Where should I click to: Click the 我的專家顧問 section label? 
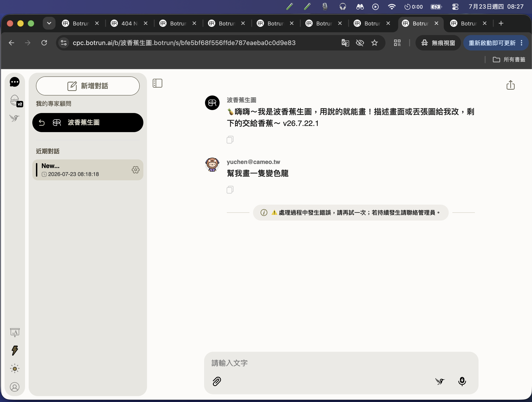point(54,103)
